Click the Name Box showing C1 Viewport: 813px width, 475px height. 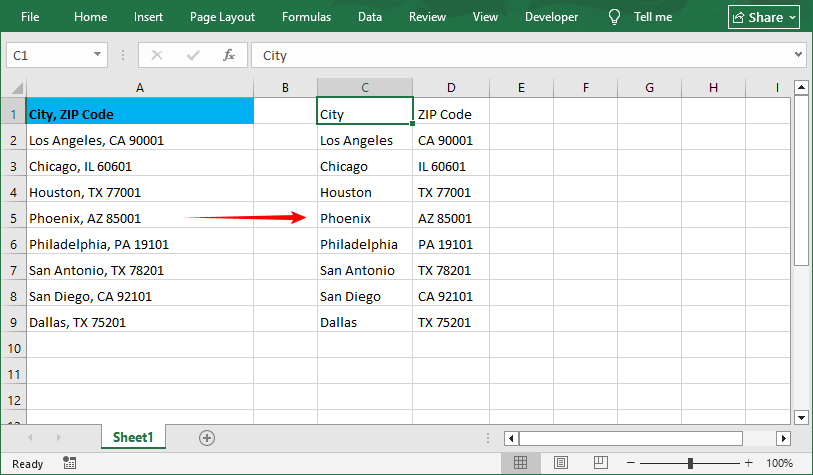click(x=57, y=55)
